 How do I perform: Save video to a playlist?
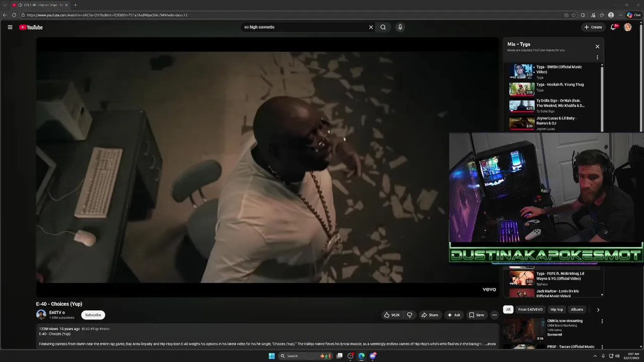point(476,315)
